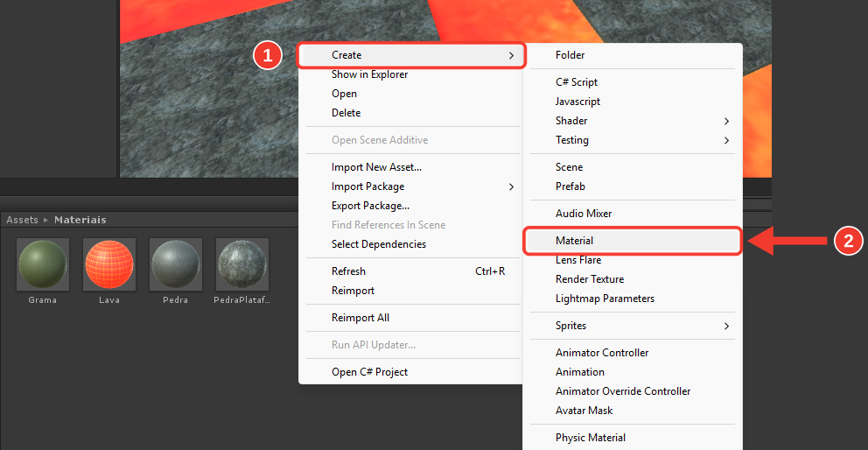The width and height of the screenshot is (868, 450).
Task: Select Import New Asset...
Action: coord(410,167)
